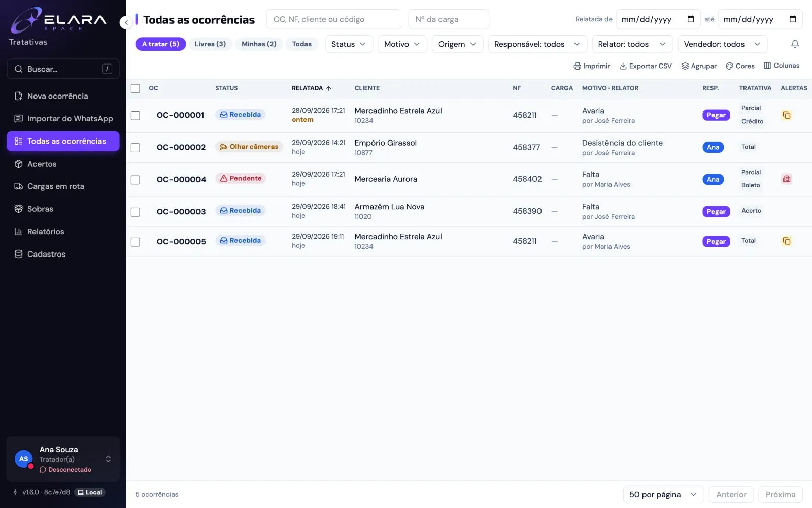Switch to the Livres (3) tab
812x508 pixels.
(x=210, y=44)
